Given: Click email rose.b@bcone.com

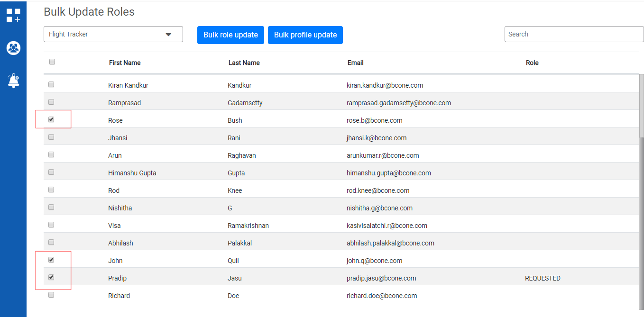Looking at the screenshot, I should 375,120.
